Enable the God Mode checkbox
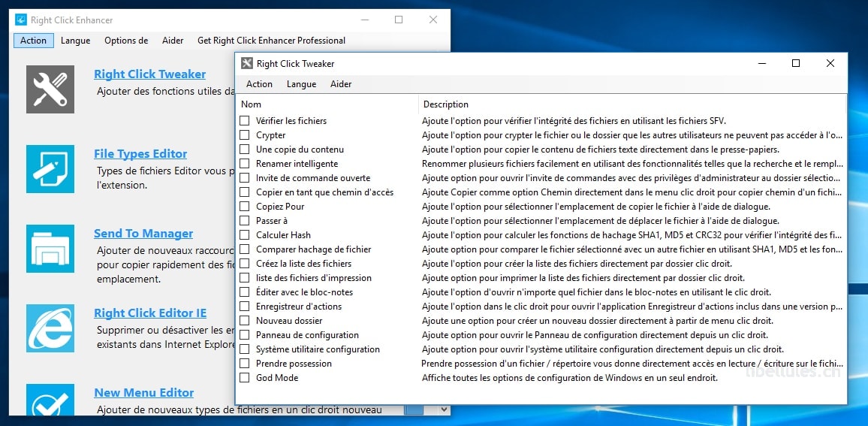 (244, 378)
